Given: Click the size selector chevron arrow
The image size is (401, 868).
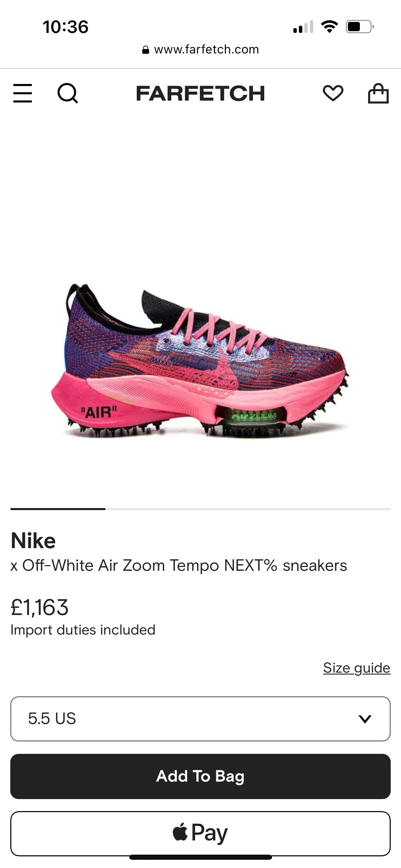Looking at the screenshot, I should 365,719.
